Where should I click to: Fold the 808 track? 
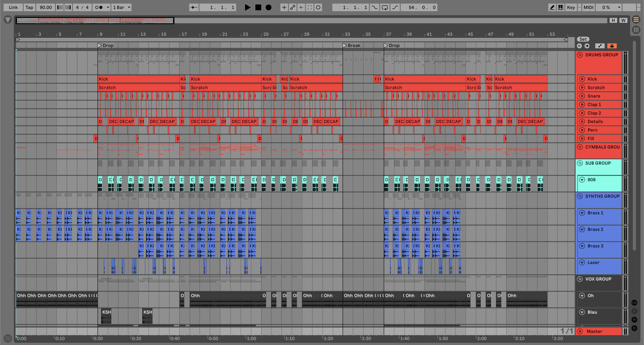click(582, 180)
